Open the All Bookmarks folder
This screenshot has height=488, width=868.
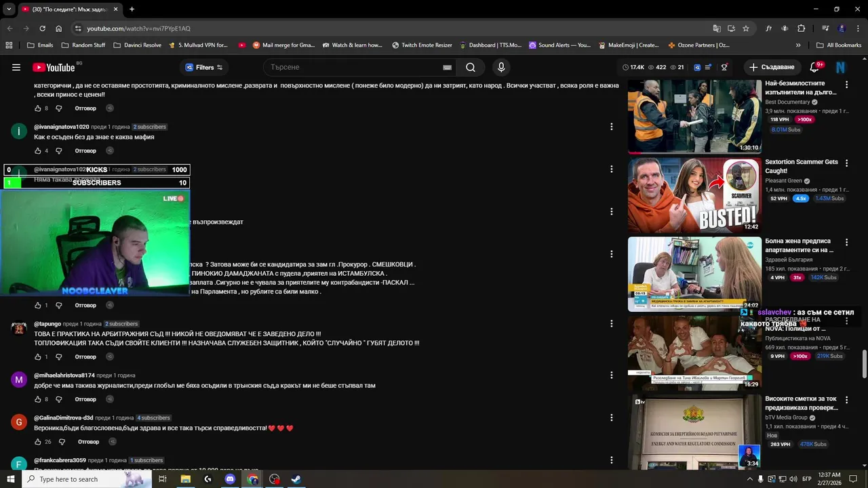click(839, 45)
